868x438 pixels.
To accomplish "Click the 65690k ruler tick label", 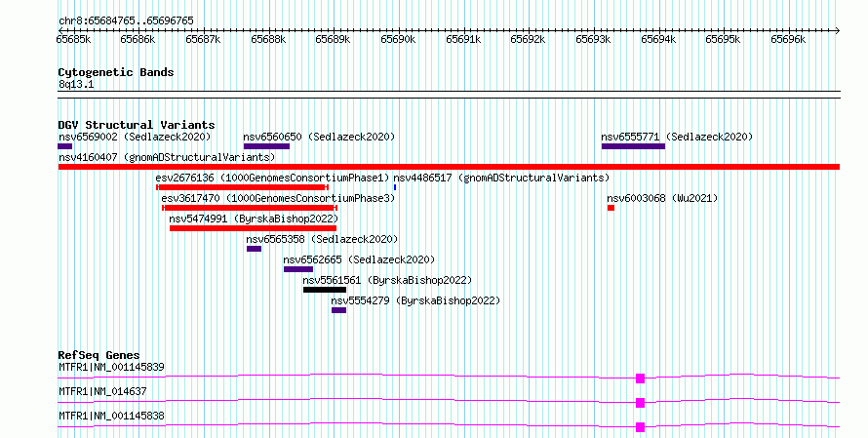I will (x=398, y=39).
